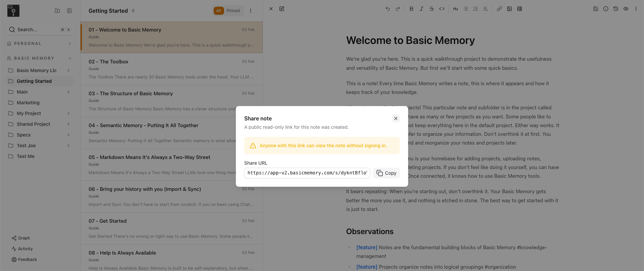Collapse the BASIC MEMORY workspace section
This screenshot has width=644, height=271.
(x=70, y=58)
